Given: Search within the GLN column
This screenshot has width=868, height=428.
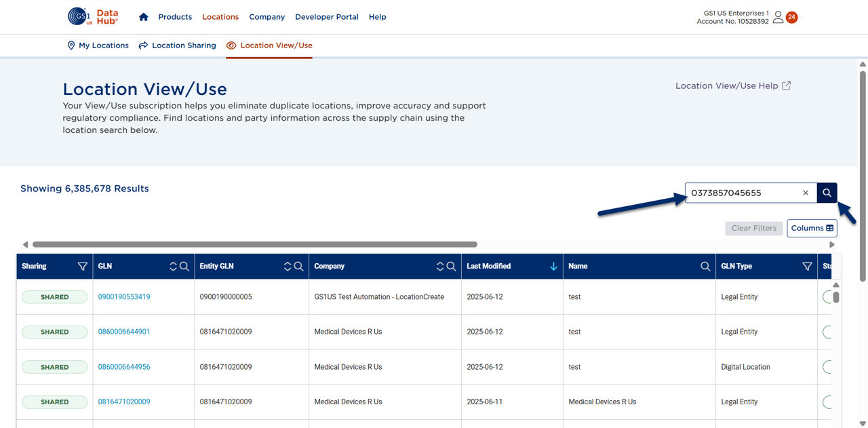Looking at the screenshot, I should (184, 267).
